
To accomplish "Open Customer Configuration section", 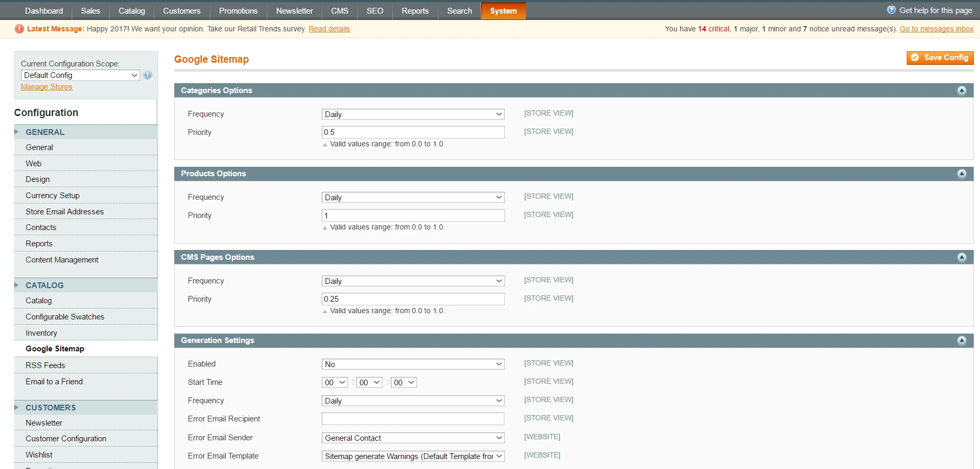I will [86, 439].
